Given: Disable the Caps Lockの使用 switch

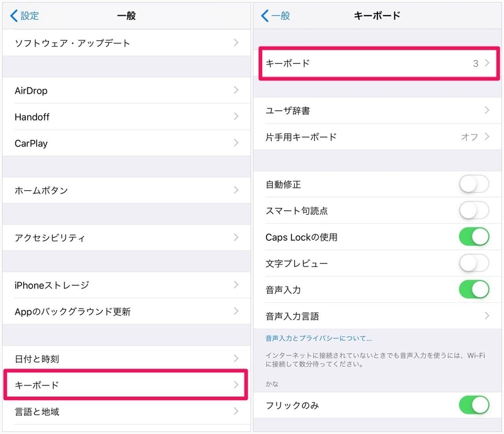Looking at the screenshot, I should tap(474, 237).
